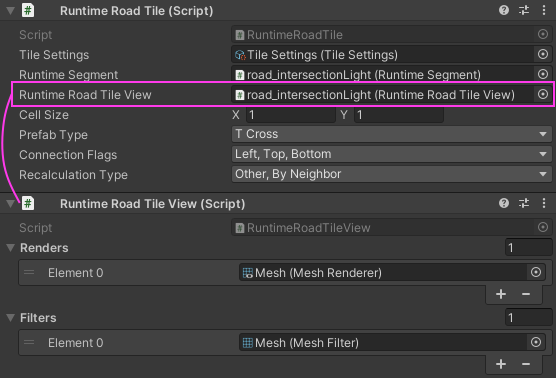The width and height of the screenshot is (556, 378).
Task: Open object picker for Tile Settings
Action: (543, 54)
